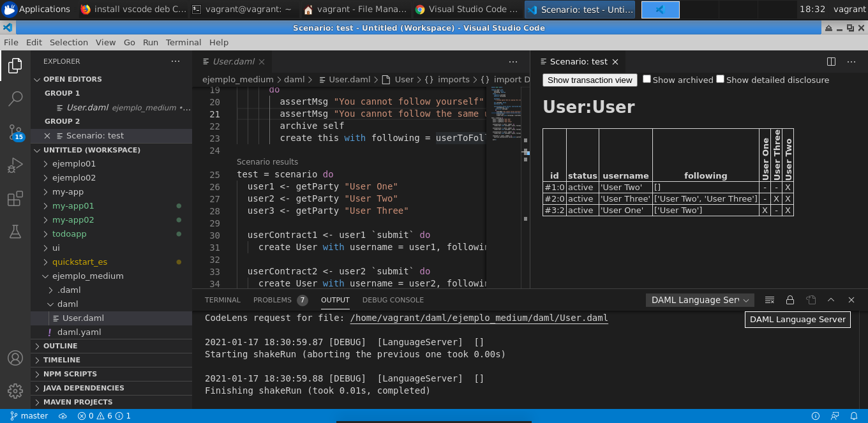The height and width of the screenshot is (423, 868).
Task: Open the Selection menu
Action: (x=69, y=42)
